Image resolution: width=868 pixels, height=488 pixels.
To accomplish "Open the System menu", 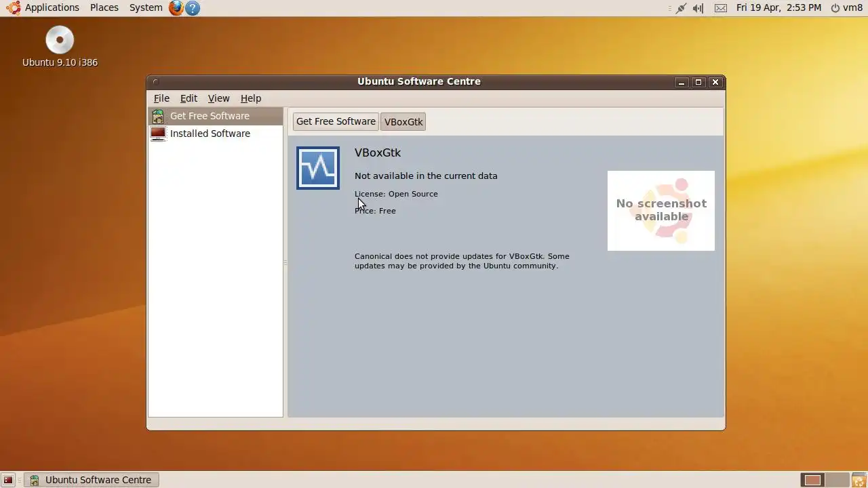I will click(x=146, y=7).
